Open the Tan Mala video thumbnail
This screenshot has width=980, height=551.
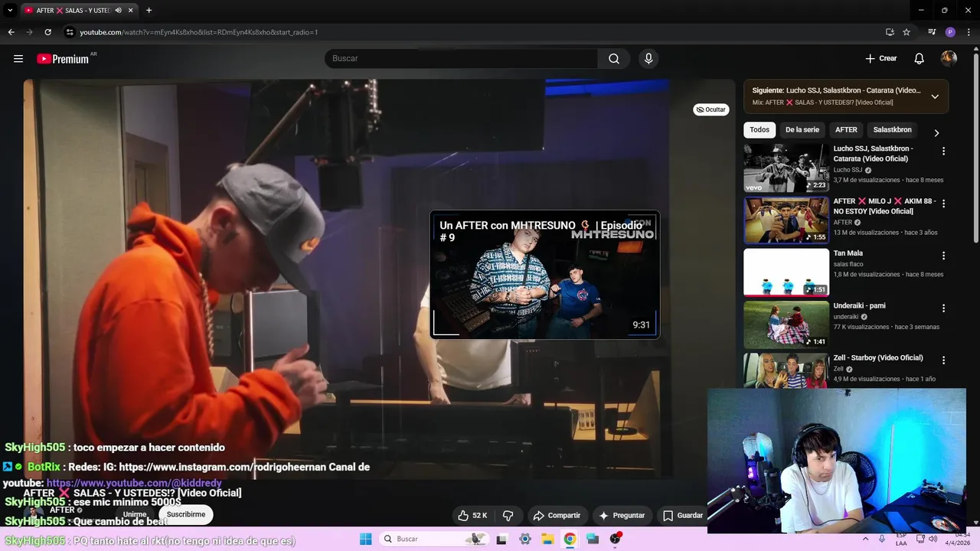pyautogui.click(x=786, y=272)
